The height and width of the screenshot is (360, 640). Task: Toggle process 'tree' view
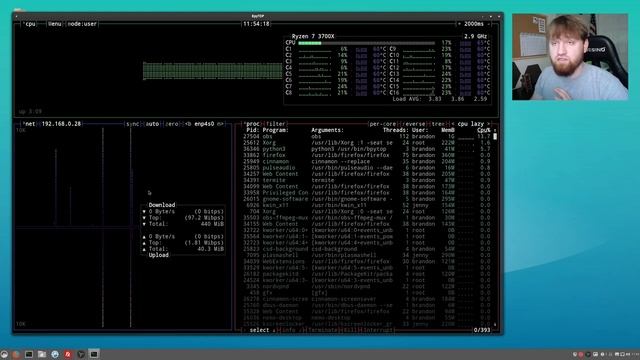[x=438, y=124]
